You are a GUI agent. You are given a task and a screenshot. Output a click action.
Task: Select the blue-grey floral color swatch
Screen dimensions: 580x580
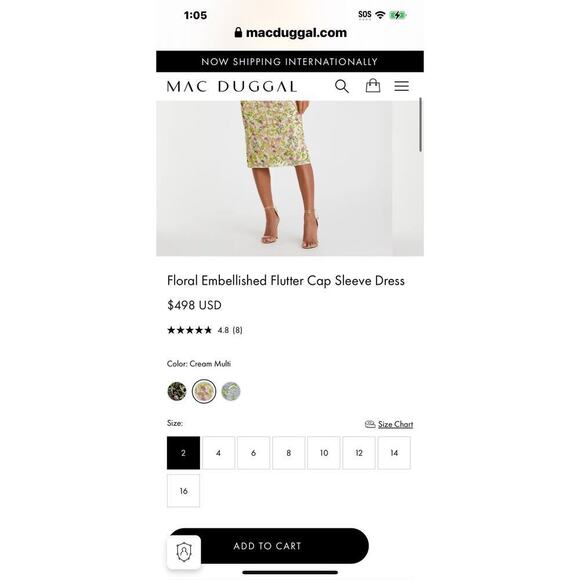pyautogui.click(x=231, y=391)
